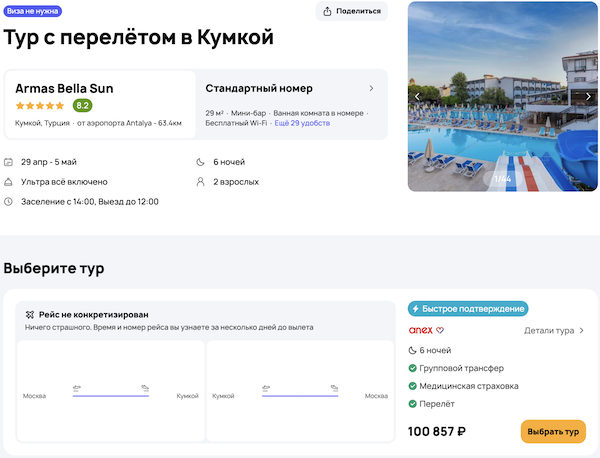The height and width of the screenshot is (458, 600).
Task: Click the clock icon next to Заселение
Action: (9, 202)
